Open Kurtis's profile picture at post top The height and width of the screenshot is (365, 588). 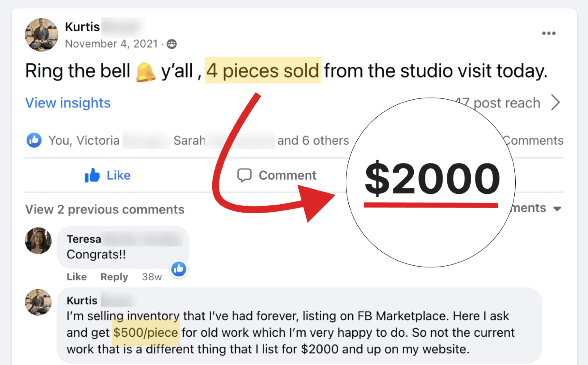(41, 35)
